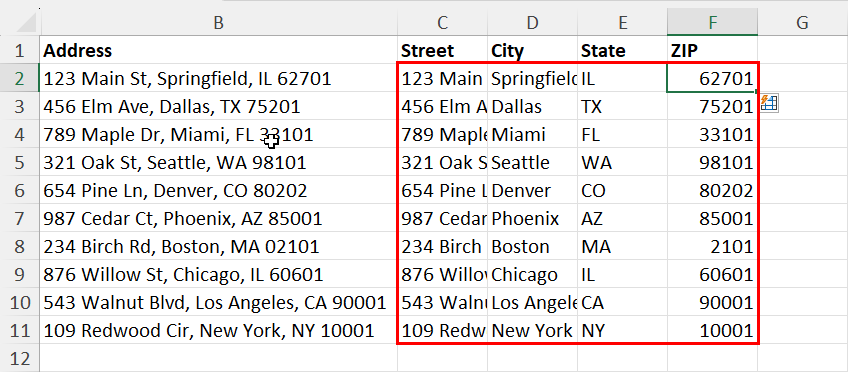Select column C header
Viewport: 848px width, 372px height.
[x=442, y=22]
